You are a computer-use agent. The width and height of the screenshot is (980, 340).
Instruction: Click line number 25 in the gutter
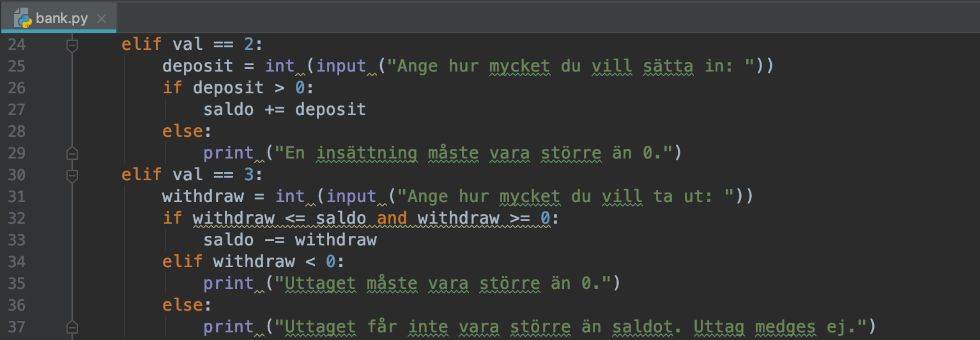17,66
